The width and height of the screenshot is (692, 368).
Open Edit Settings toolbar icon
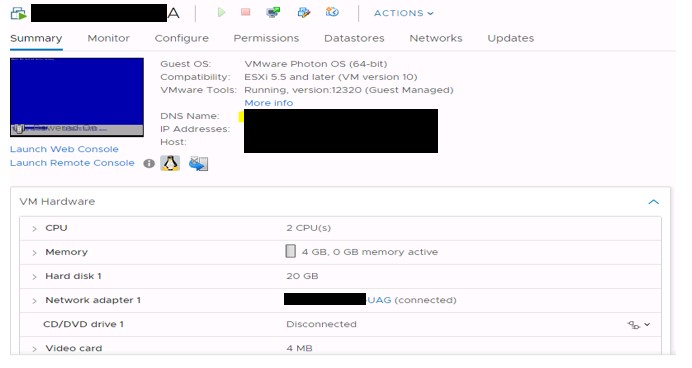304,12
